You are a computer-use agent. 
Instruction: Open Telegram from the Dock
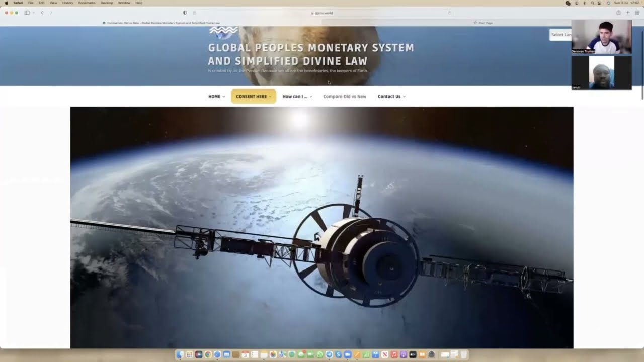point(329,354)
